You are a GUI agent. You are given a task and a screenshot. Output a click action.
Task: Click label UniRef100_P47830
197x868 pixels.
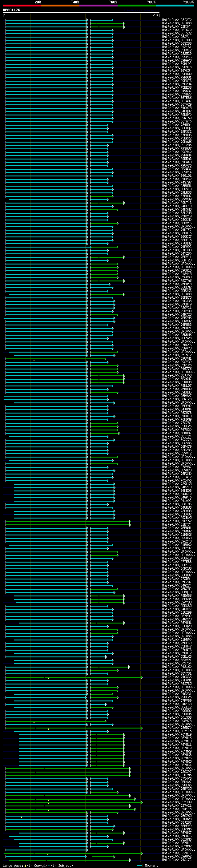point(177,430)
